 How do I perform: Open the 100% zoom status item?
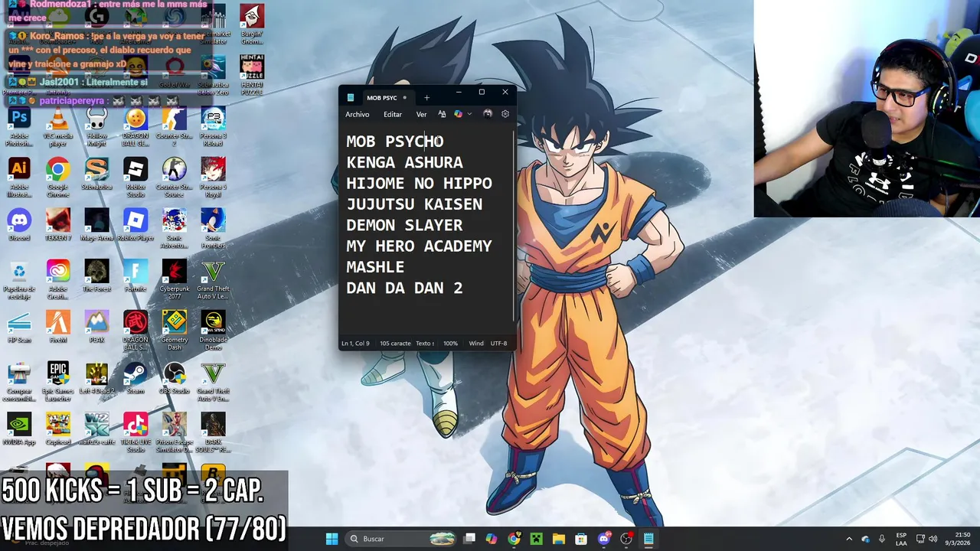pos(450,344)
